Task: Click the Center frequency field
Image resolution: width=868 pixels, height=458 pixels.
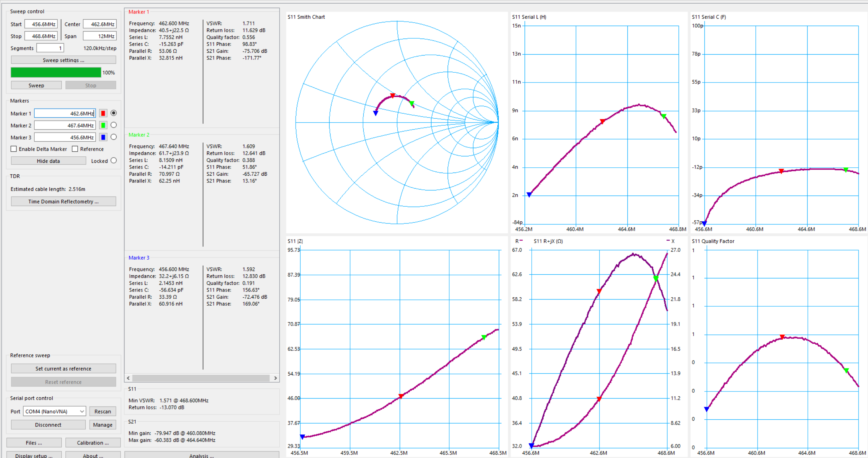Action: pos(100,24)
